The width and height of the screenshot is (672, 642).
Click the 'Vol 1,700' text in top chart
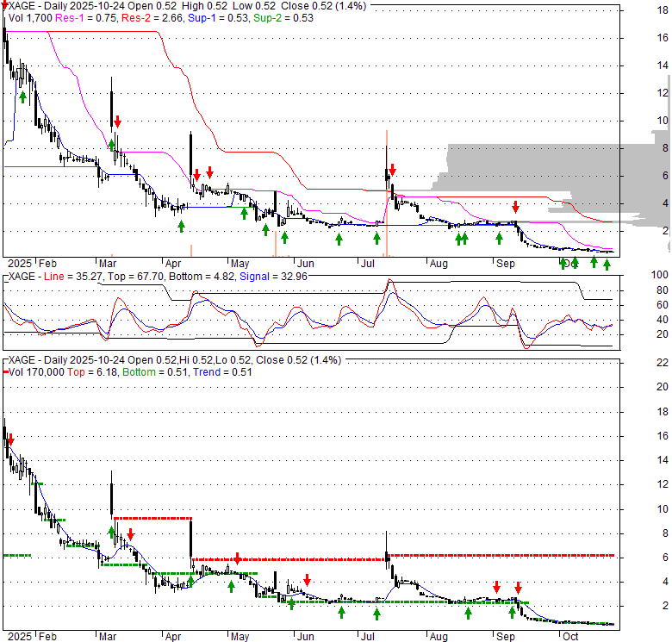[x=30, y=18]
